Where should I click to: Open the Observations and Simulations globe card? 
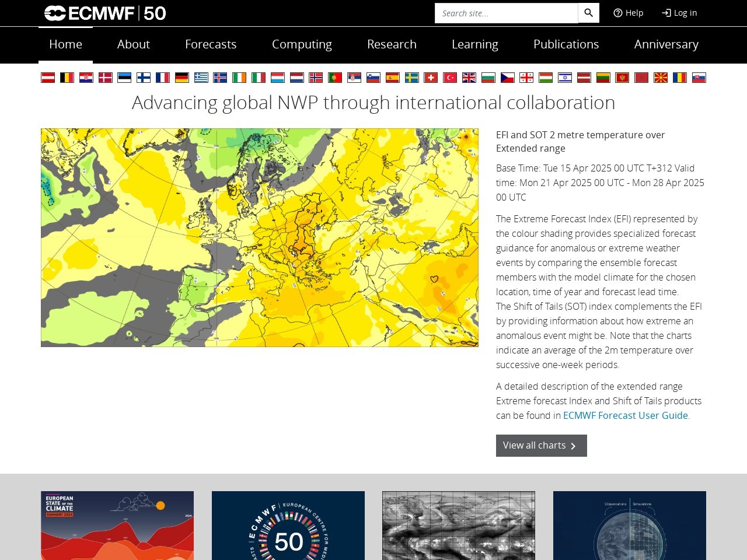tap(630, 526)
